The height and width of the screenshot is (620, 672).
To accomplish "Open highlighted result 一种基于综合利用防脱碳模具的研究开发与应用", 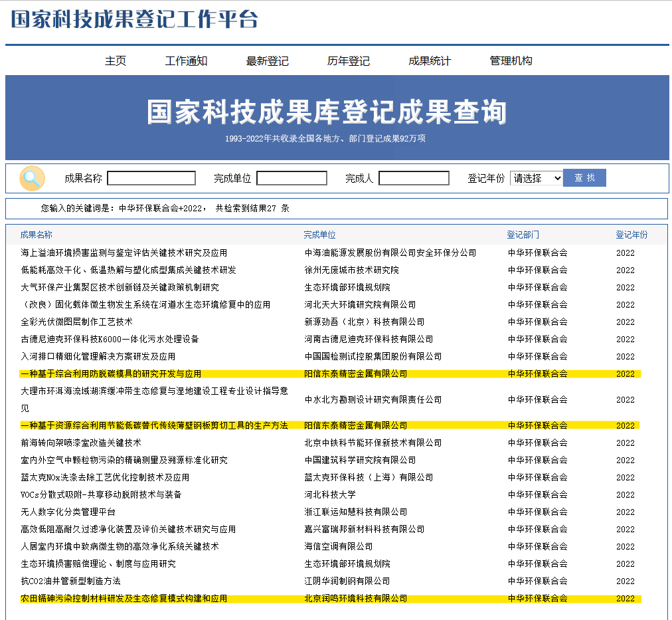I will click(x=111, y=374).
